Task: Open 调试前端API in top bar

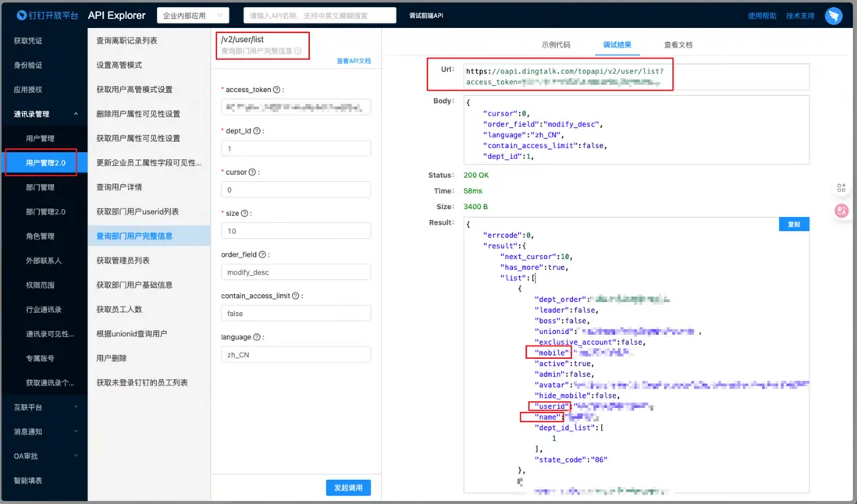Action: 425,16
